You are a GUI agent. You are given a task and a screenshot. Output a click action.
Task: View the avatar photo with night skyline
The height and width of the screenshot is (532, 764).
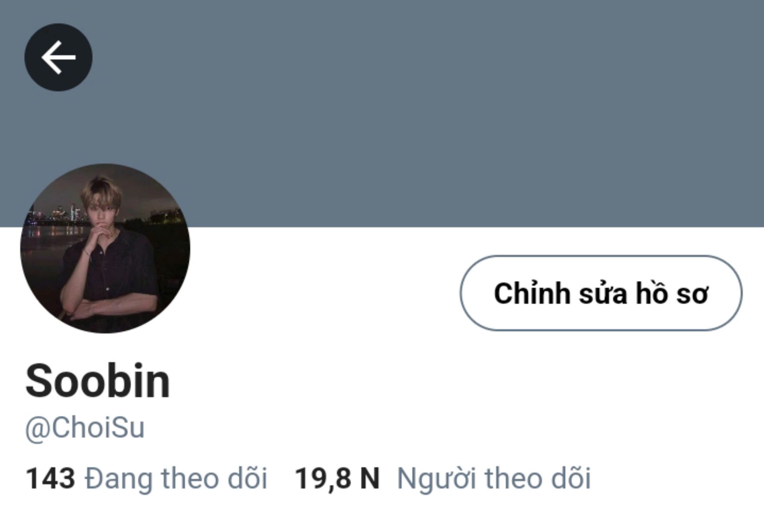105,248
